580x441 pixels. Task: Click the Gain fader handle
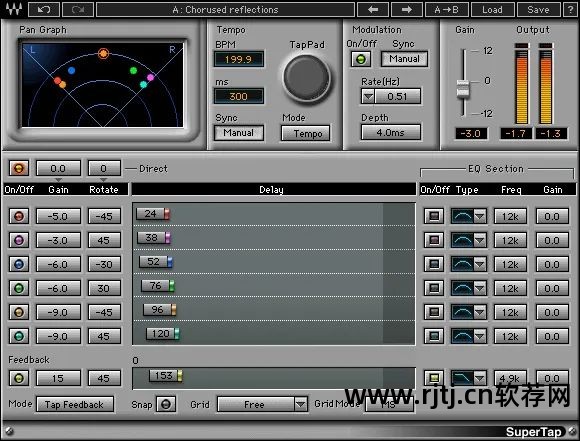(x=463, y=89)
